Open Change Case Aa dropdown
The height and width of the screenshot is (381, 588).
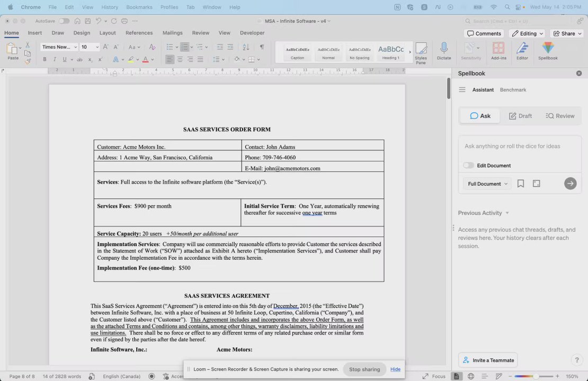pos(134,47)
